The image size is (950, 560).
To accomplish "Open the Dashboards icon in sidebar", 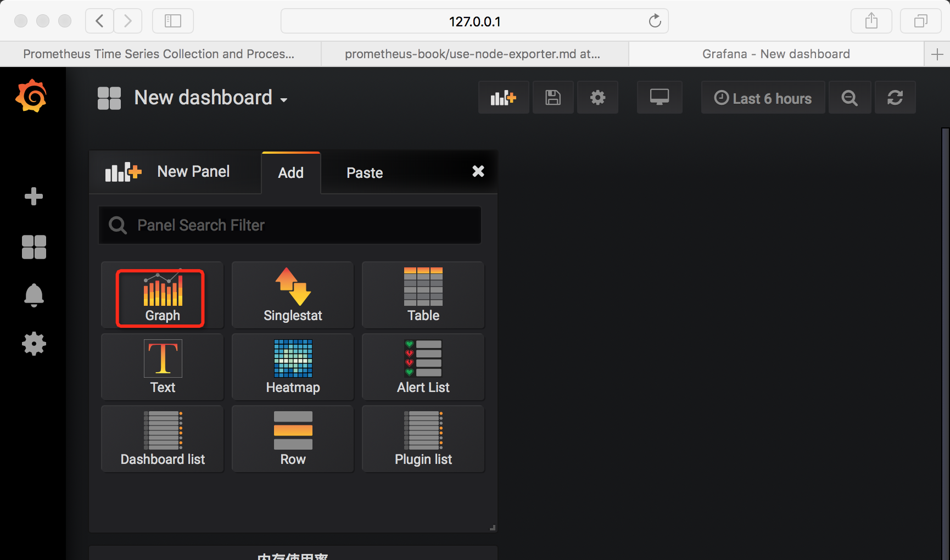I will pyautogui.click(x=33, y=247).
